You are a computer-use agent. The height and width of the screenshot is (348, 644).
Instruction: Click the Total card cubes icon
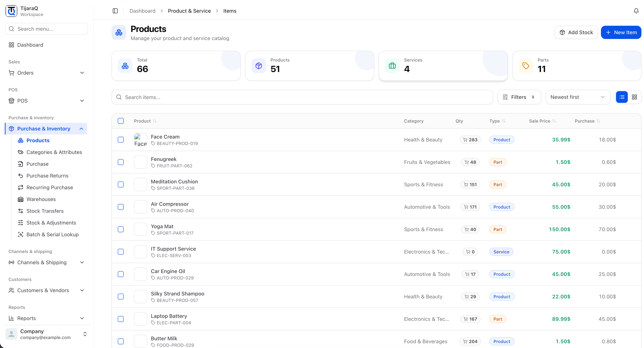(125, 66)
